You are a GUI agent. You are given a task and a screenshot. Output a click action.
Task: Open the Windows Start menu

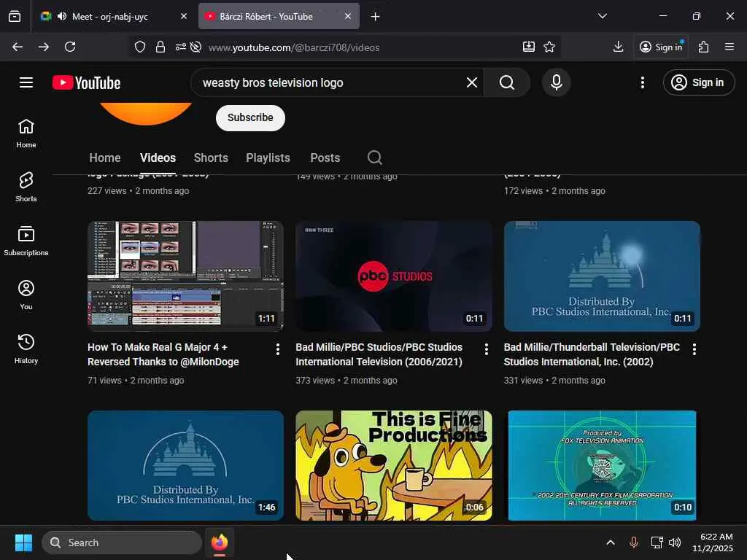click(x=23, y=542)
